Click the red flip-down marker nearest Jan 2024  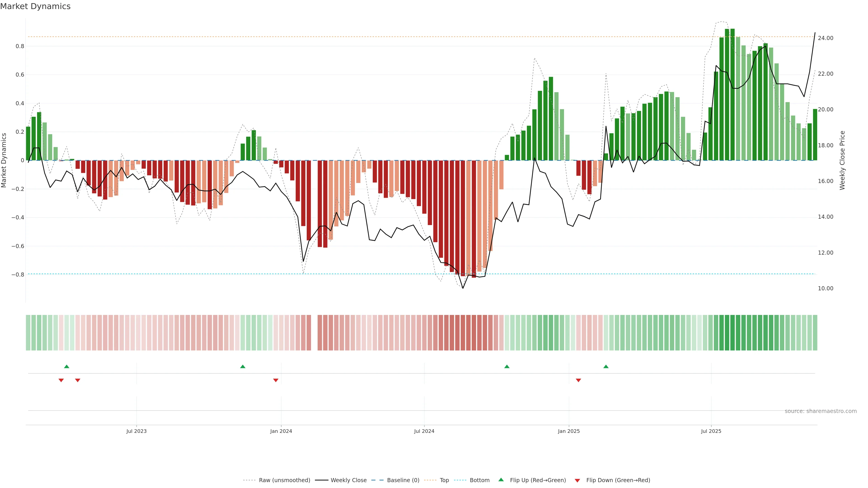pos(276,380)
